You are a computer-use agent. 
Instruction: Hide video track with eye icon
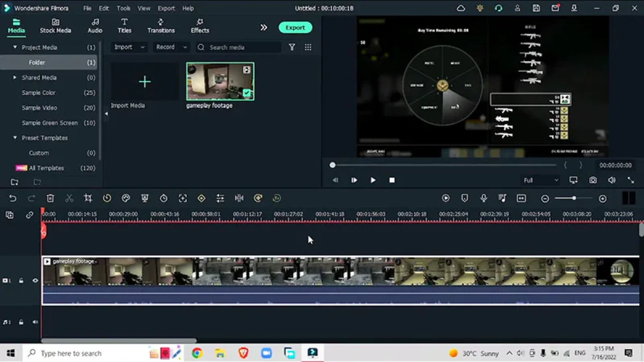[x=35, y=280]
